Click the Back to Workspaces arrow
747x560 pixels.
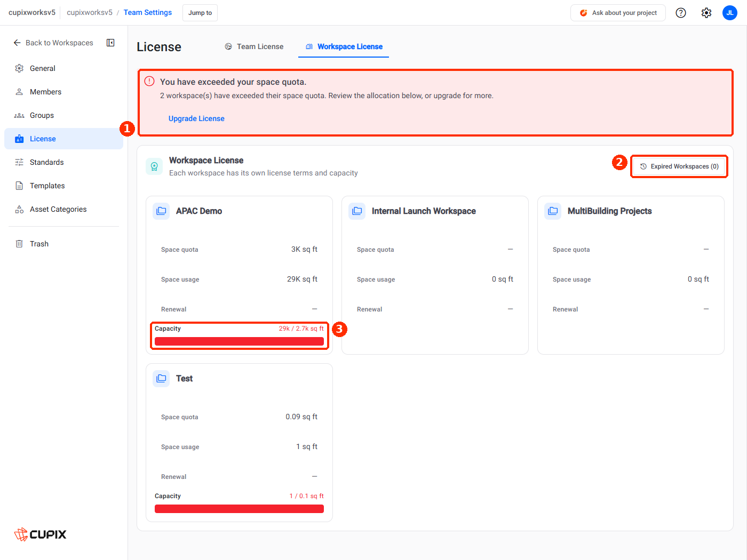[x=17, y=43]
